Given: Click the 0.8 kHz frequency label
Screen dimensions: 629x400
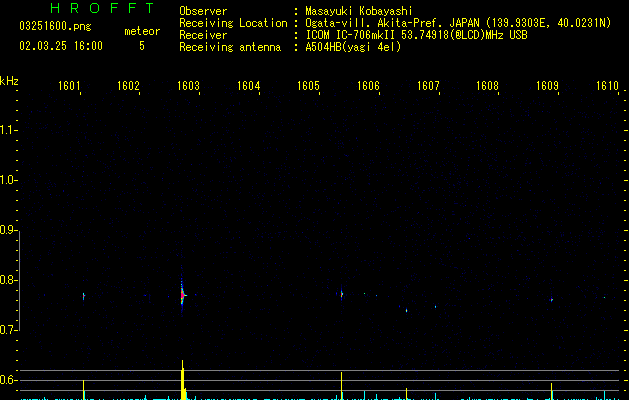Looking at the screenshot, I should click(8, 280).
